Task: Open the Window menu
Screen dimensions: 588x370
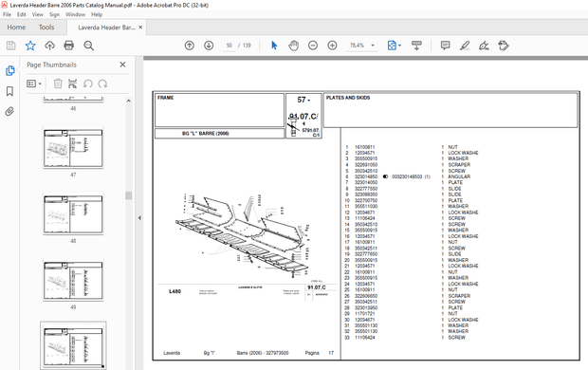Action: point(75,14)
